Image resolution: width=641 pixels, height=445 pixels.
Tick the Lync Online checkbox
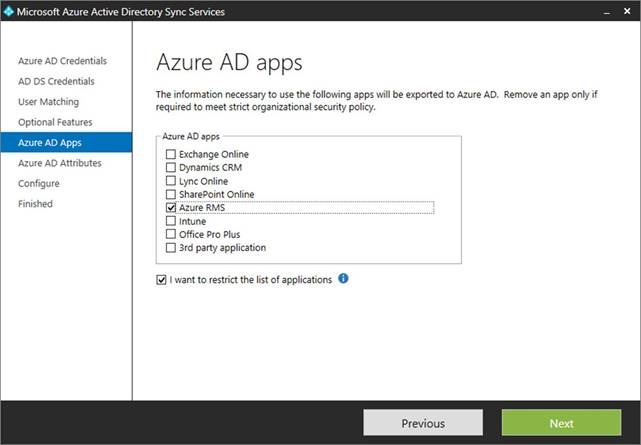(171, 181)
